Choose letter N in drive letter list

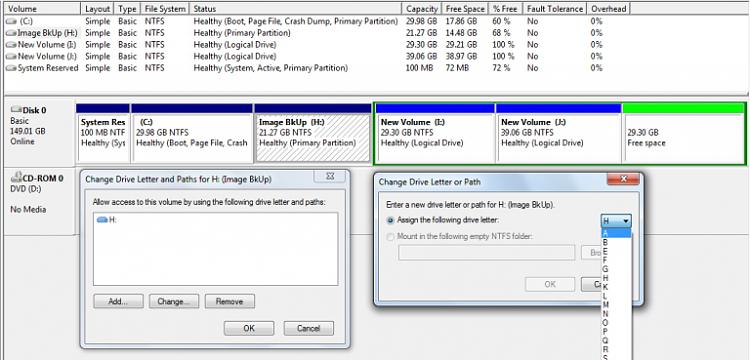pyautogui.click(x=616, y=314)
